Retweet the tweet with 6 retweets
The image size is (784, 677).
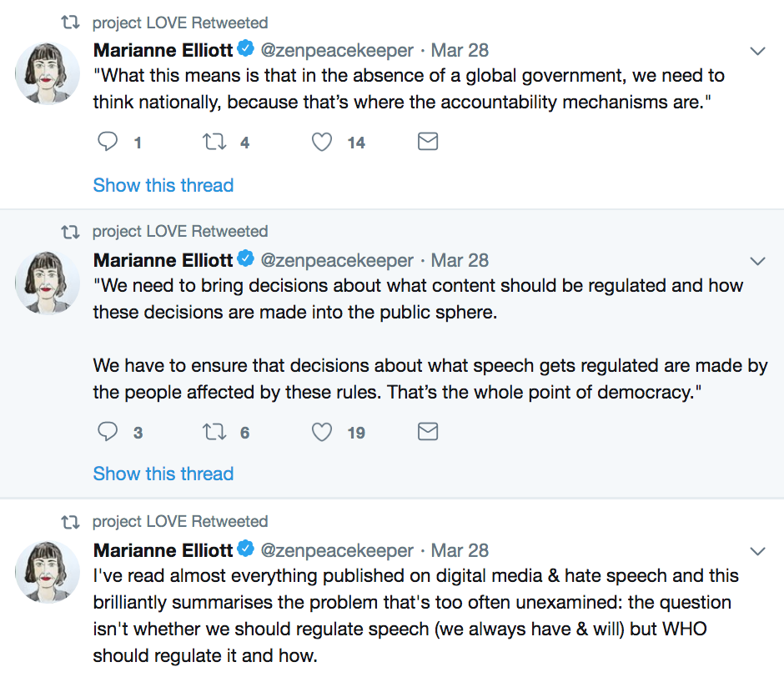tap(214, 432)
